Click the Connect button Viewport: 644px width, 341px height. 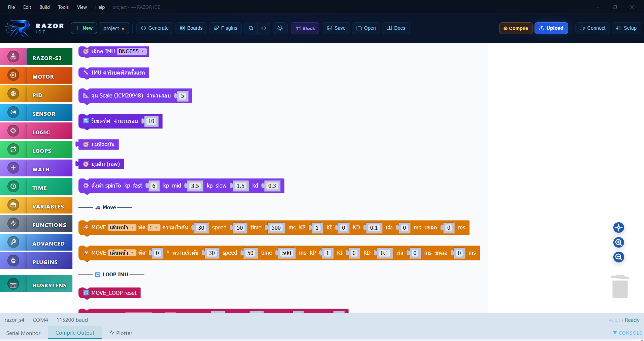pos(592,28)
